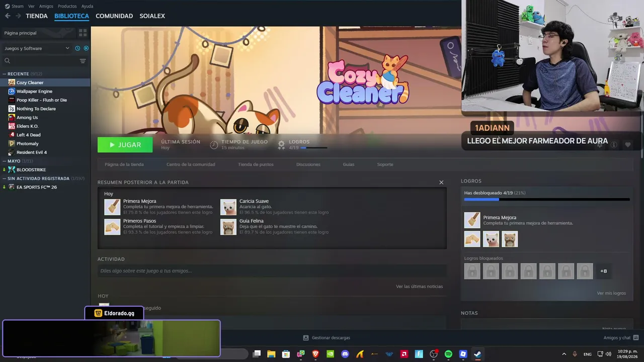
Task: Click Guía Felina achievement icon in summary
Action: point(228,227)
